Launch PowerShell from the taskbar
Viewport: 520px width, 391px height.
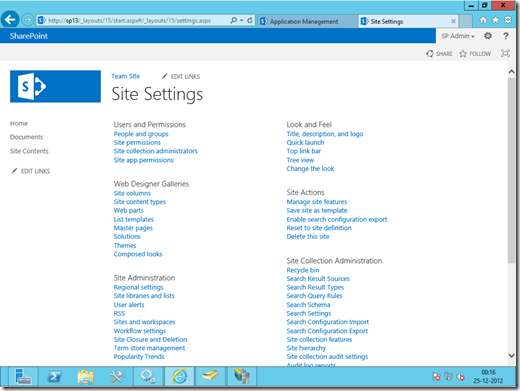click(54, 377)
